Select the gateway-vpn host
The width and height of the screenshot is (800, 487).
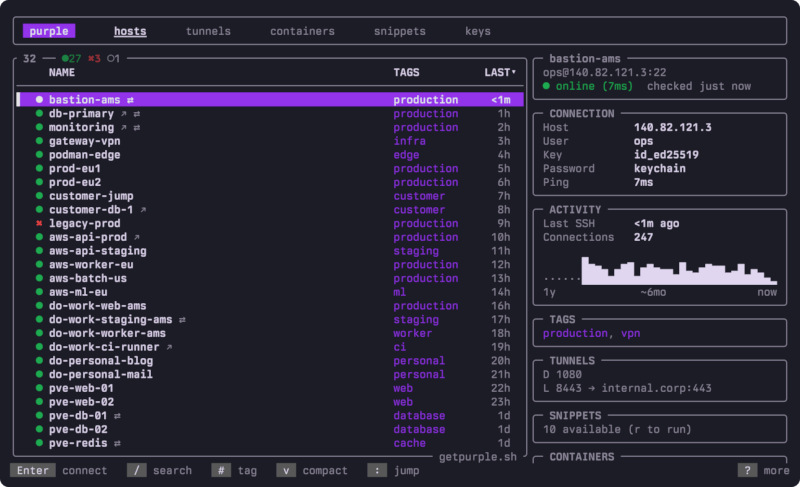[270, 141]
